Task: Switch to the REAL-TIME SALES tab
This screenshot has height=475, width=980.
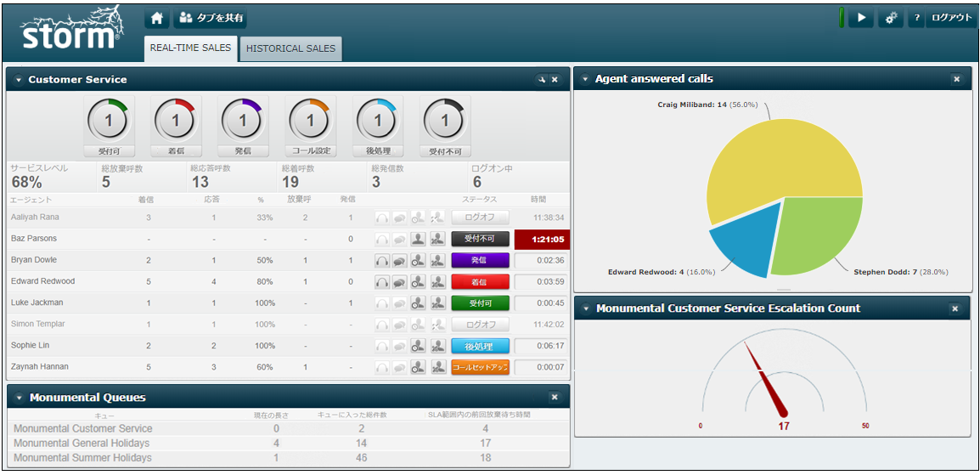Action: click(x=190, y=48)
